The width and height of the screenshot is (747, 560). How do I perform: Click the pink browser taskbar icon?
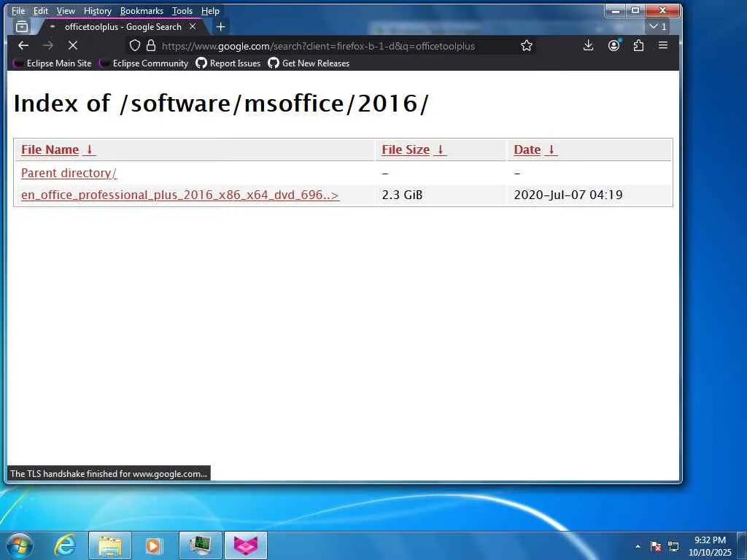pos(245,545)
